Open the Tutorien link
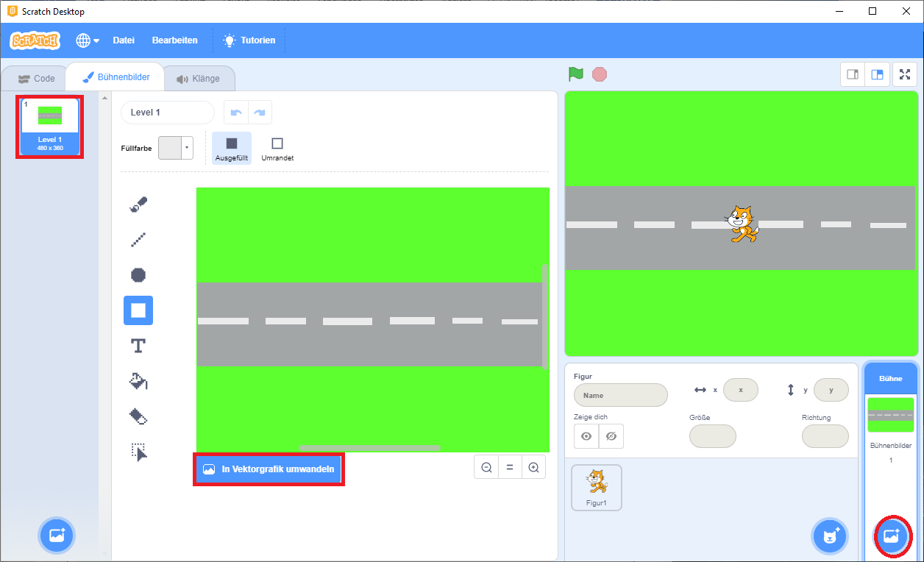924x562 pixels. (x=249, y=40)
